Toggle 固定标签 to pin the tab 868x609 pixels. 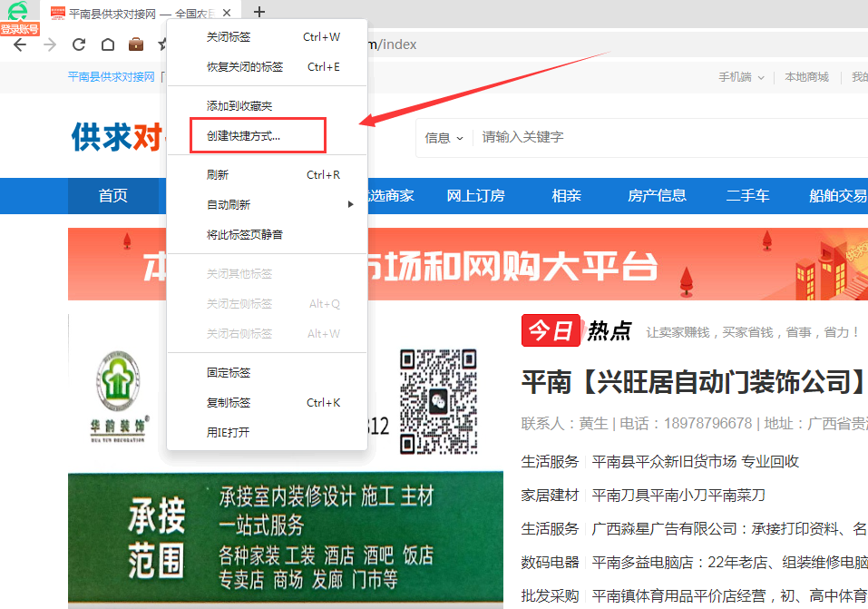click(228, 373)
